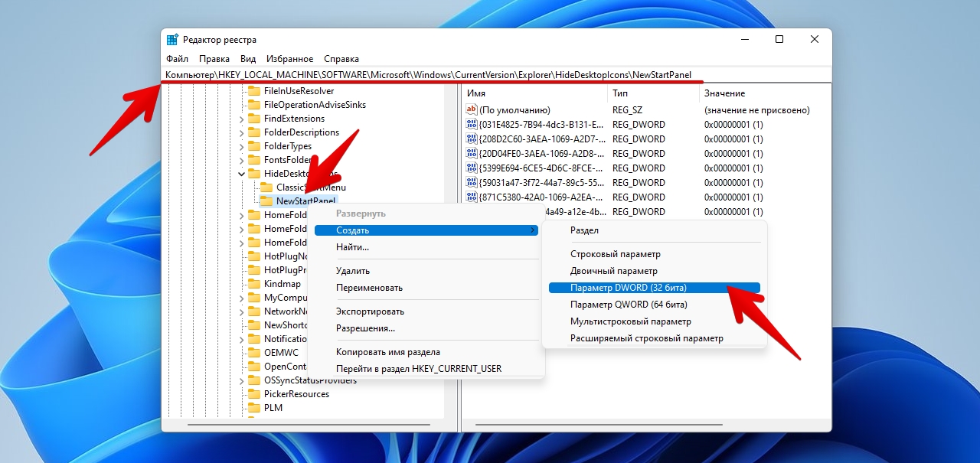
Task: Click the FileOperationAdviseSinks folder icon
Action: coord(254,105)
